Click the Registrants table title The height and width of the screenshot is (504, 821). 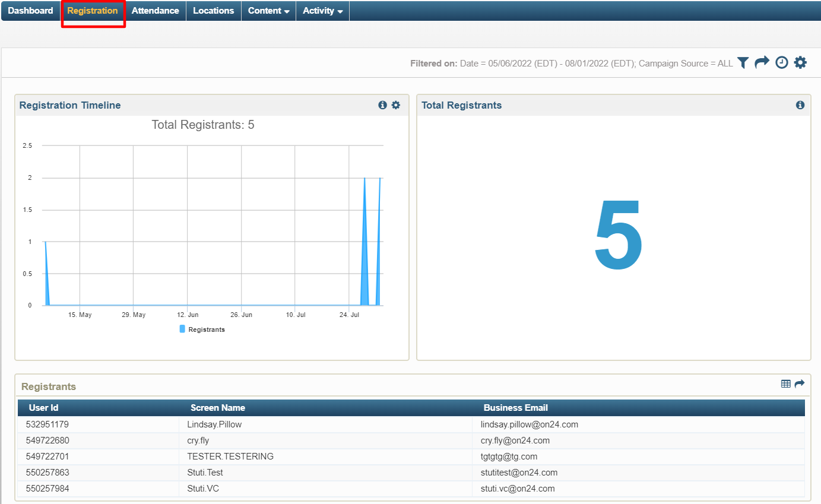(x=49, y=386)
